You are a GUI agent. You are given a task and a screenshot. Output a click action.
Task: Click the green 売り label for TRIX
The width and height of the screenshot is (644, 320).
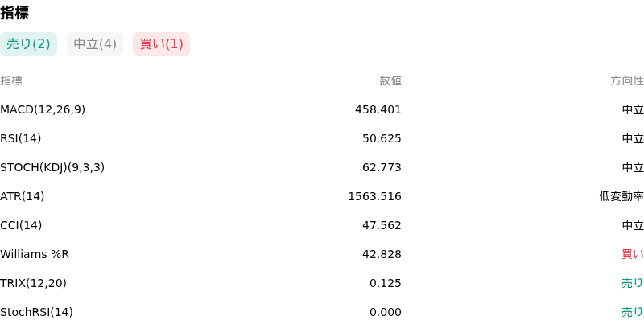point(633,283)
